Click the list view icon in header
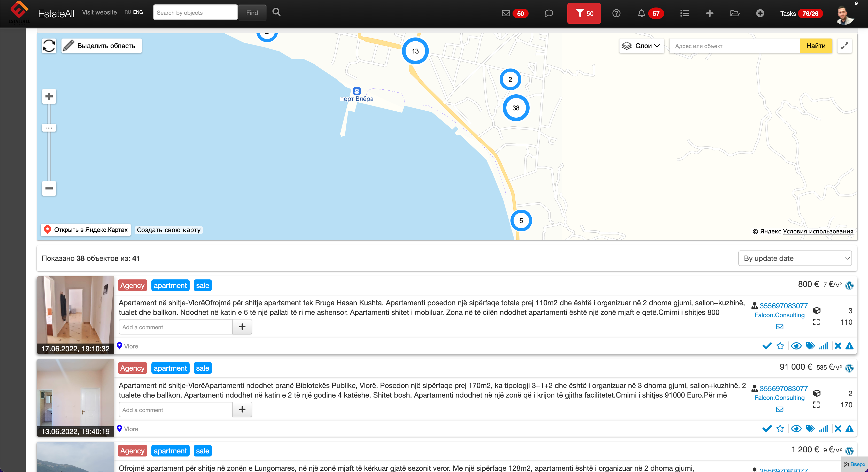868x472 pixels. (684, 13)
